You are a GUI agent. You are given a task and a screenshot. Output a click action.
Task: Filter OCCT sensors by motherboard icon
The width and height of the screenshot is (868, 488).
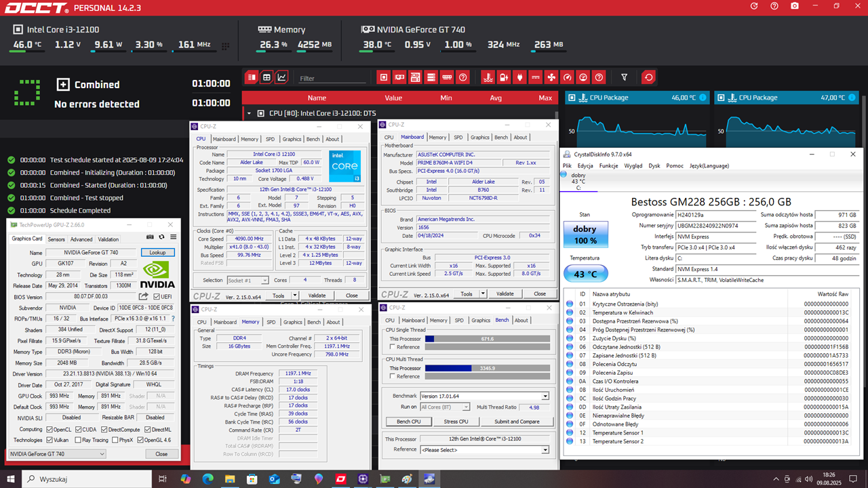click(x=416, y=77)
